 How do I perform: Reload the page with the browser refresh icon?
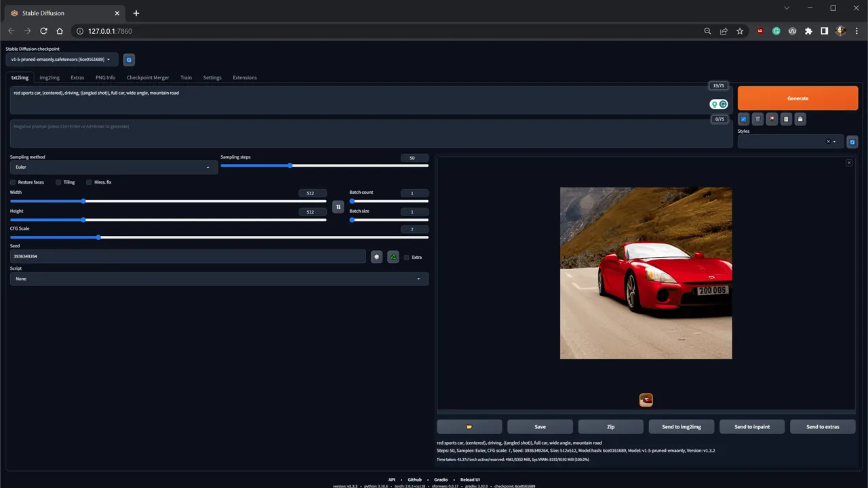[x=44, y=31]
